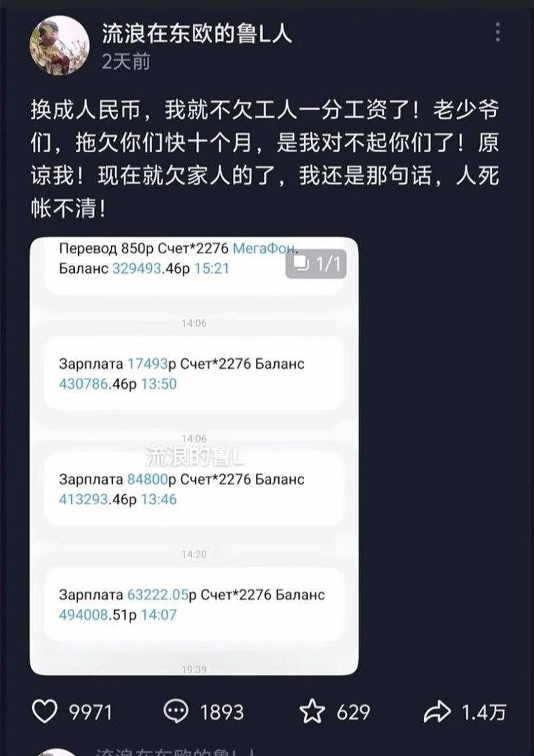Click the 2天前 post timestamp
The image size is (534, 756).
(126, 62)
